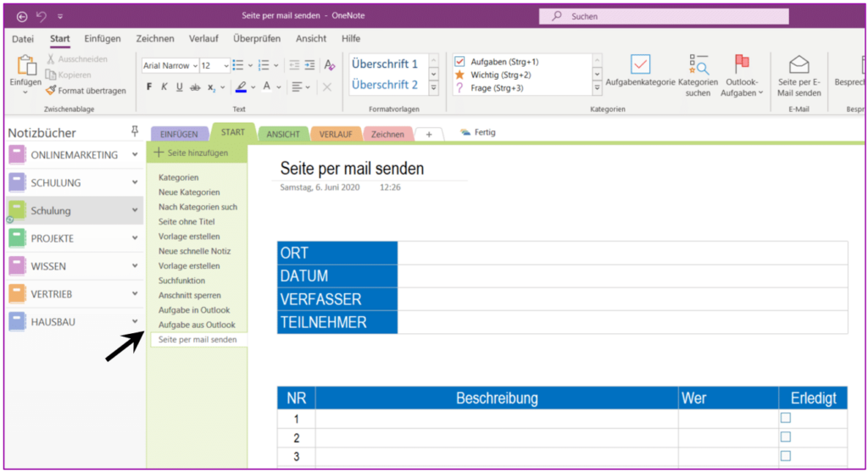Open font color dropdown arrow
The image size is (868, 473).
tap(279, 87)
